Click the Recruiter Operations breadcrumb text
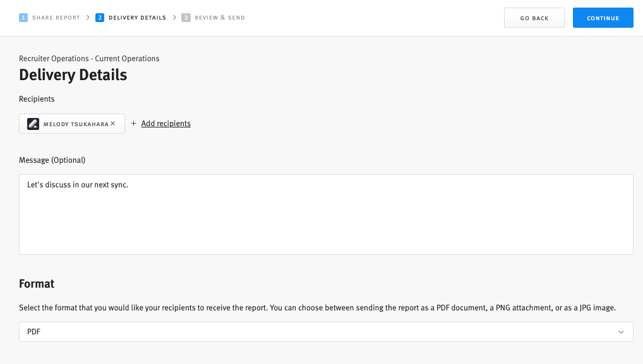643x364 pixels. (x=89, y=59)
